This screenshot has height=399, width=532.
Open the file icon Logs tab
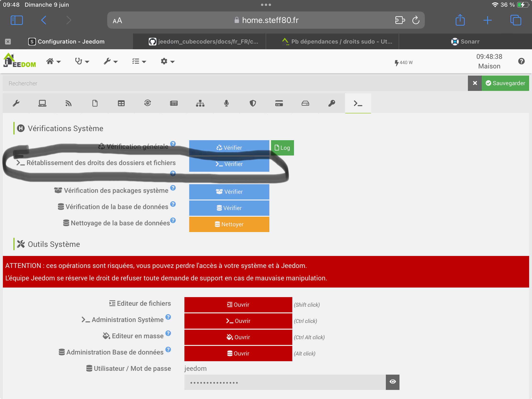coord(95,103)
